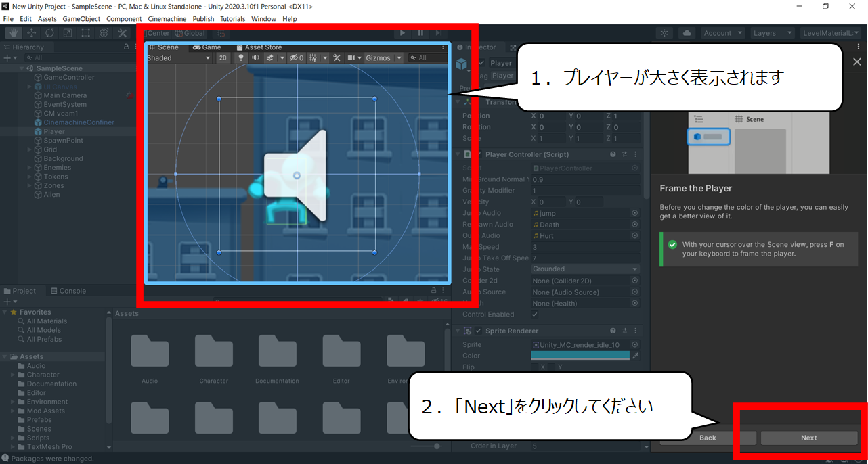Toggle grid visibility in Scene view
Viewport: 868px width, 464px height.
pos(313,58)
